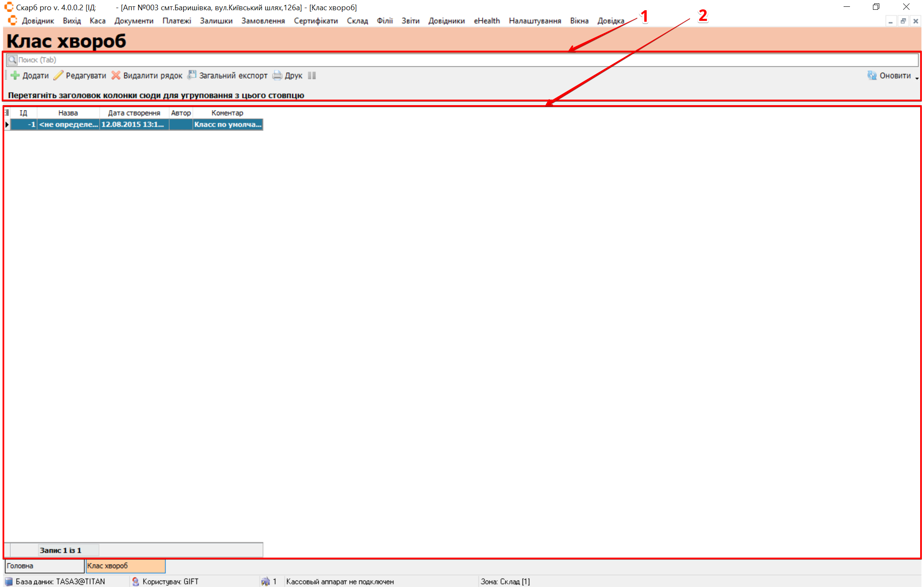Click the grid column chooser icon

(7, 112)
